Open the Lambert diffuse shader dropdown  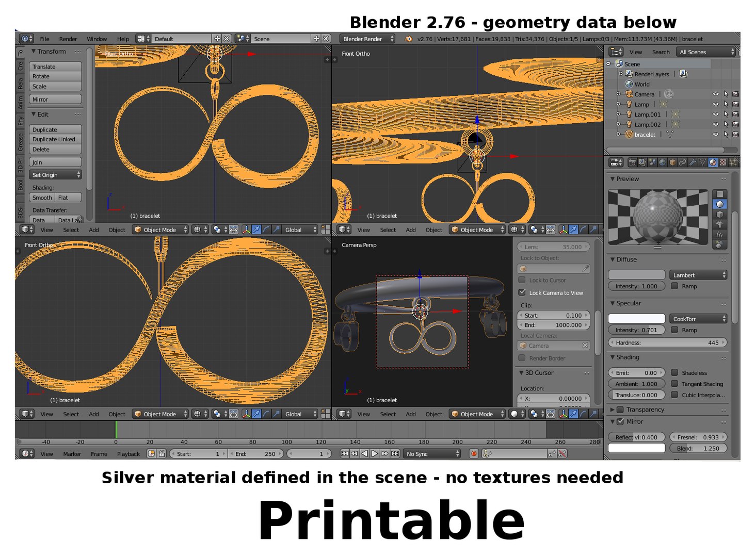tap(698, 275)
